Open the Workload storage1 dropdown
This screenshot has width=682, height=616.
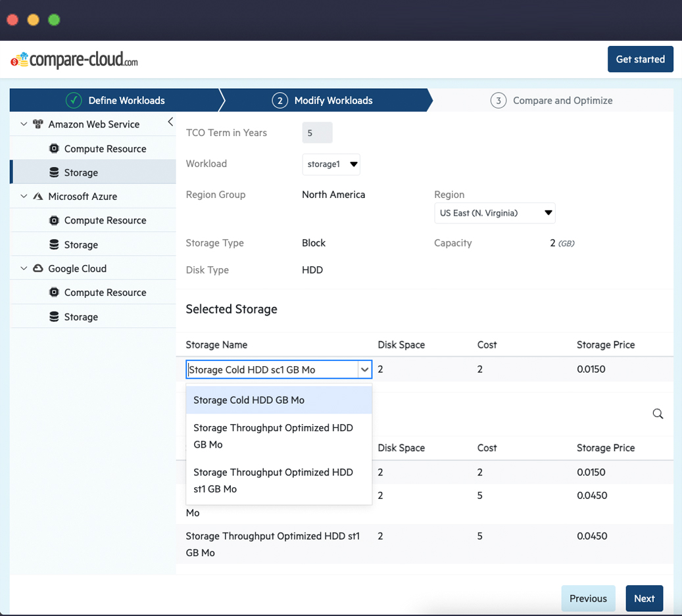[331, 164]
